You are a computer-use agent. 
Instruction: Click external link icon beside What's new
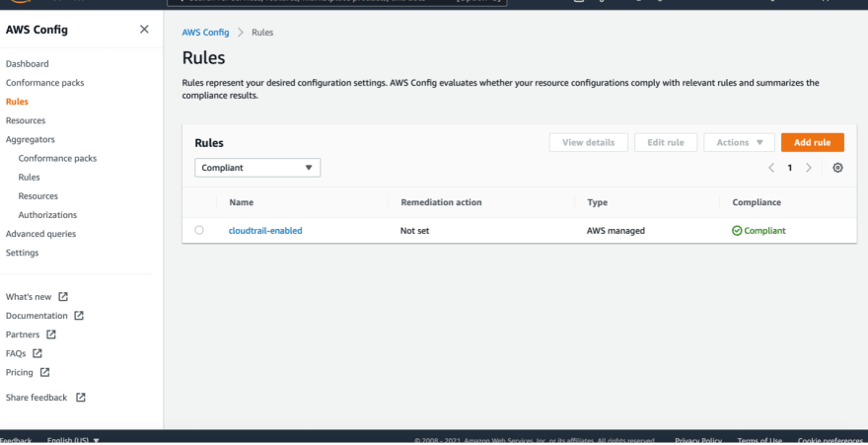click(x=63, y=297)
